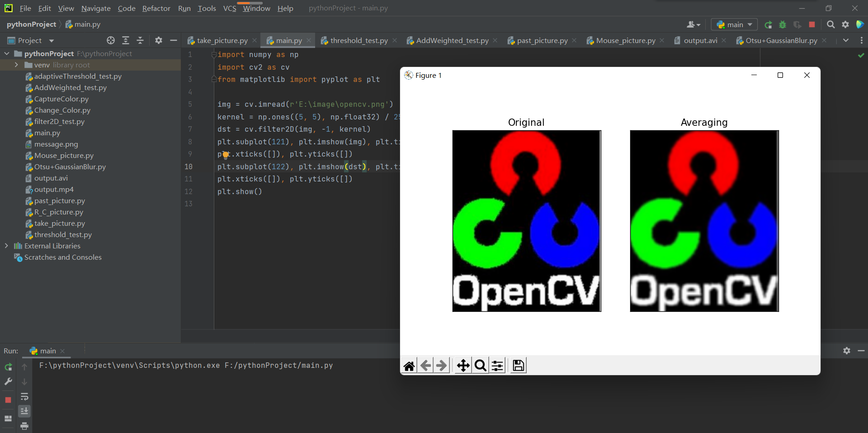Select opened file with the crosshair icon
The height and width of the screenshot is (433, 868).
pyautogui.click(x=111, y=40)
